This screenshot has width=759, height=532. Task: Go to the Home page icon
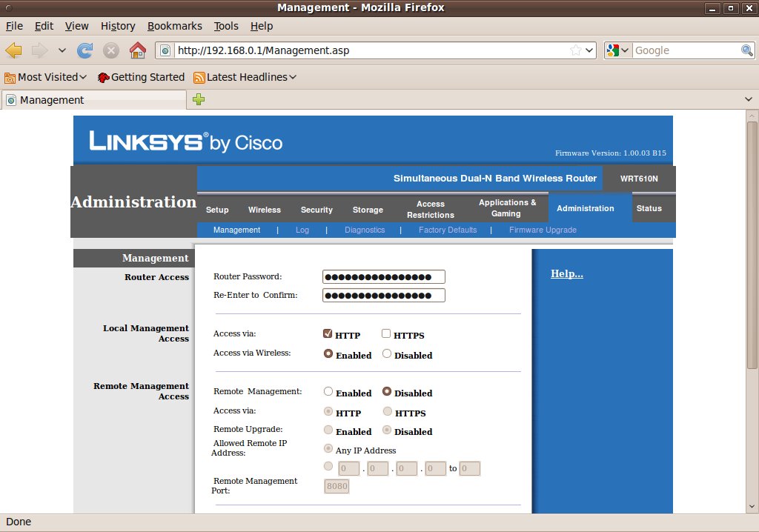[x=137, y=50]
